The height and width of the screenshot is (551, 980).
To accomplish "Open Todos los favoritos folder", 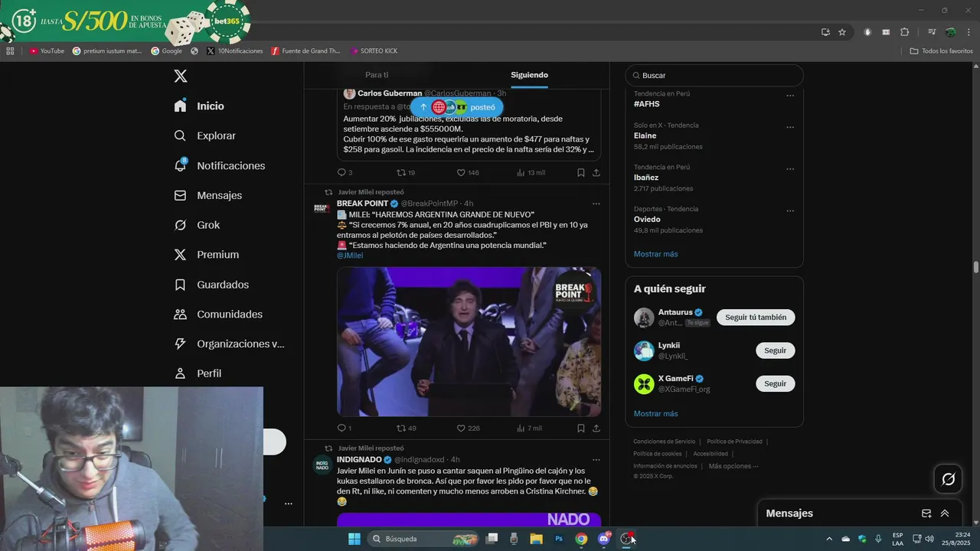I will pyautogui.click(x=941, y=51).
